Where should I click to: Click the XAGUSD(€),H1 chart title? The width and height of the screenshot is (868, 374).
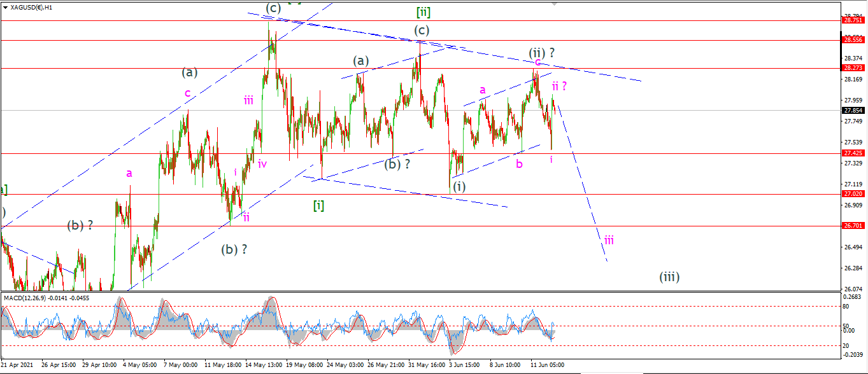coord(31,8)
